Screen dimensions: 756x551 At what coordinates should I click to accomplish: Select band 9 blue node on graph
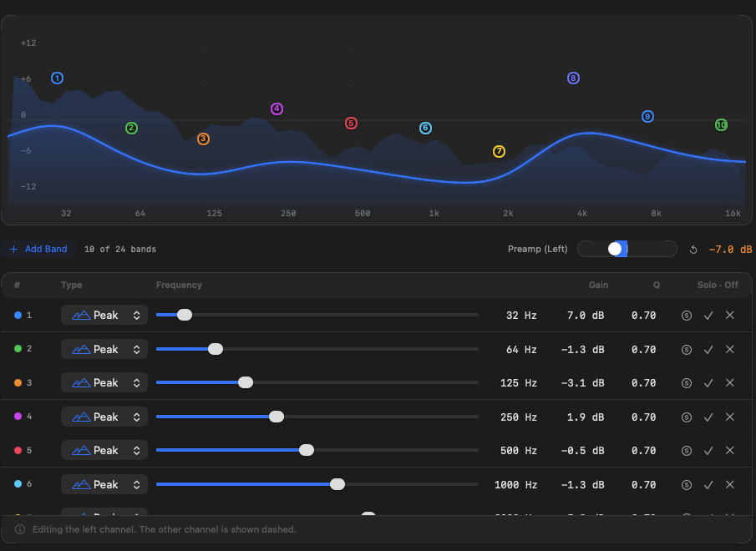(x=647, y=117)
